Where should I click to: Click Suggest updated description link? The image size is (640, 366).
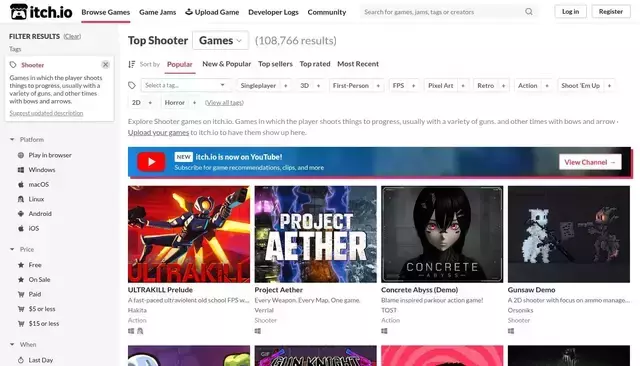[46, 113]
